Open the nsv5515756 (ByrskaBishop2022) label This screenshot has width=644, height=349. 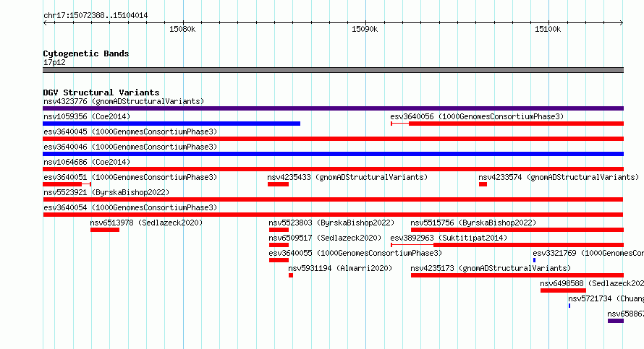pos(473,223)
